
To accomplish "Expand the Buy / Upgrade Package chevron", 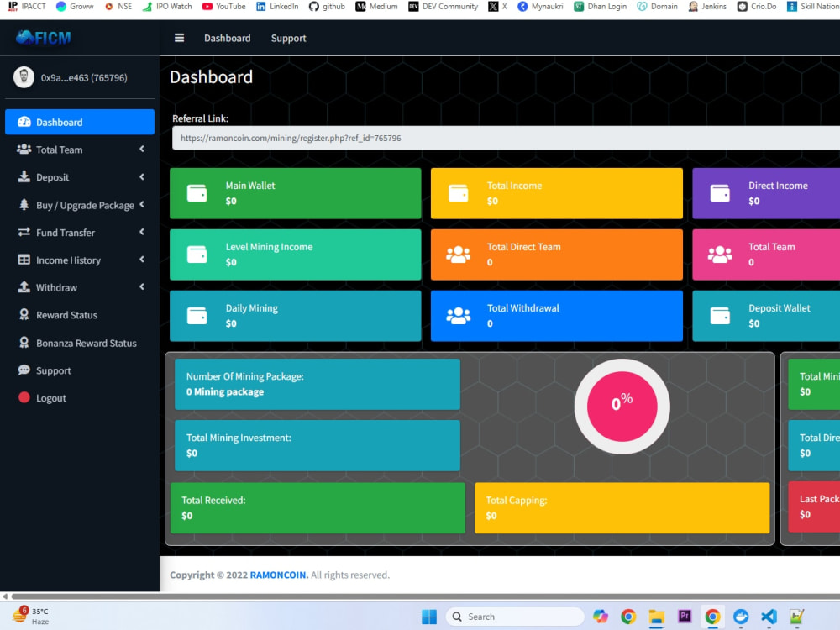I will tap(142, 204).
